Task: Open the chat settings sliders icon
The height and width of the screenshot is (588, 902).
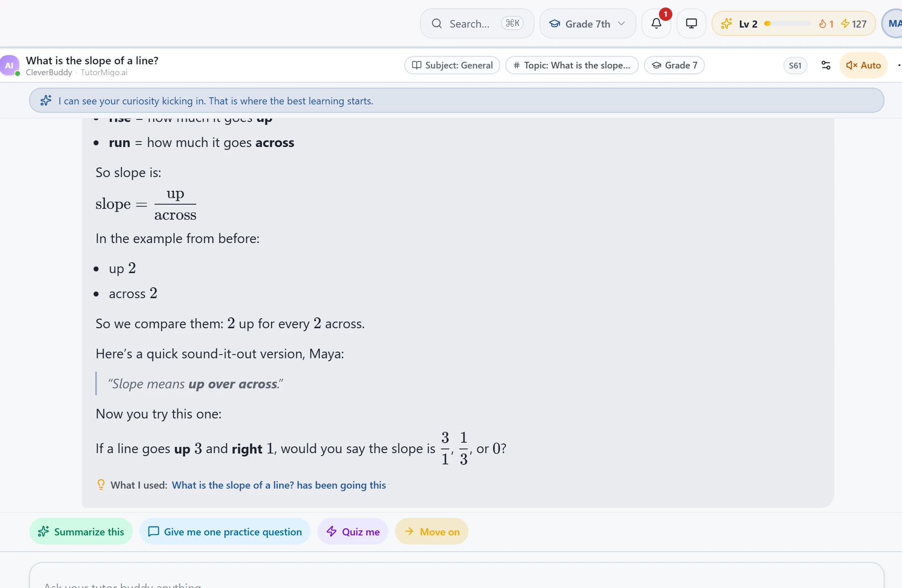Action: pyautogui.click(x=826, y=65)
